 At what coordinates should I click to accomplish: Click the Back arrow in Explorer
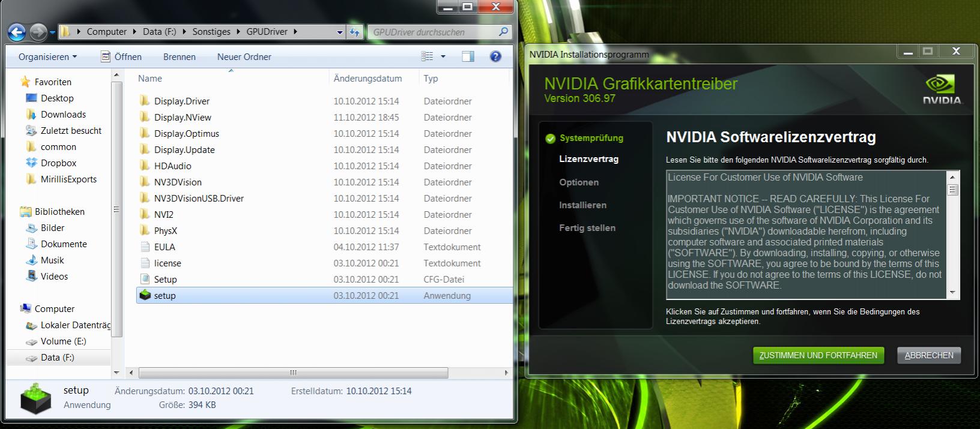pyautogui.click(x=17, y=32)
